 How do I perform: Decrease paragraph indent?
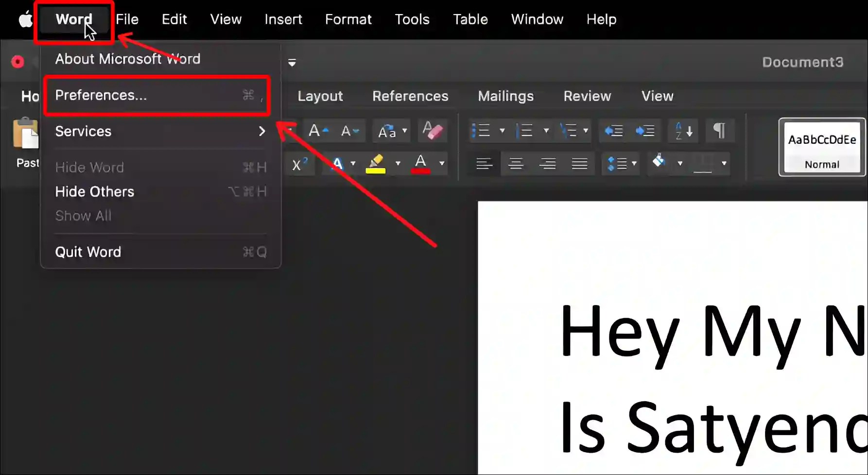point(613,131)
